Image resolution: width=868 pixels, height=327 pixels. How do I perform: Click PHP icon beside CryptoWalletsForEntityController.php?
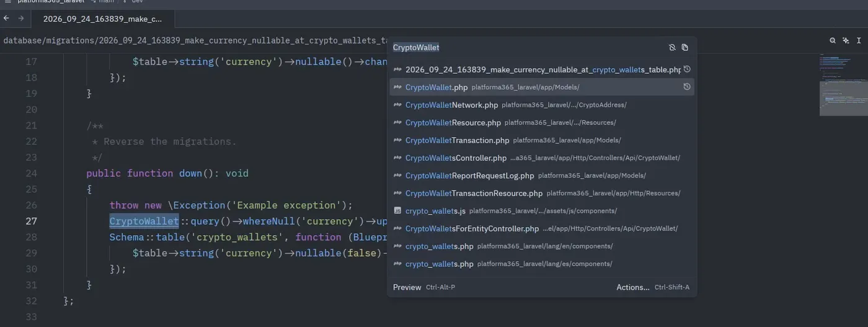click(397, 228)
